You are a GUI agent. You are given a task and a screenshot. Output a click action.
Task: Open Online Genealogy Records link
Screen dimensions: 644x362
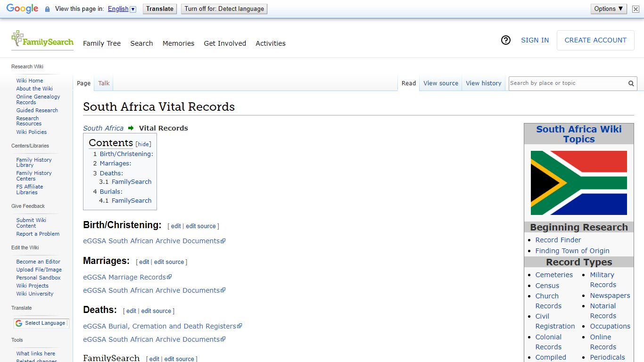(x=38, y=99)
